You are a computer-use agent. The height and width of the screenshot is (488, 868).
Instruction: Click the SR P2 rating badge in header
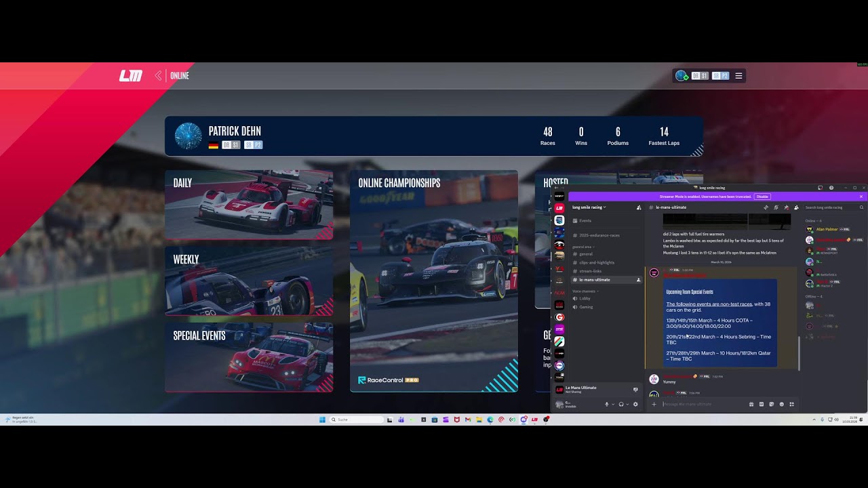(x=720, y=76)
